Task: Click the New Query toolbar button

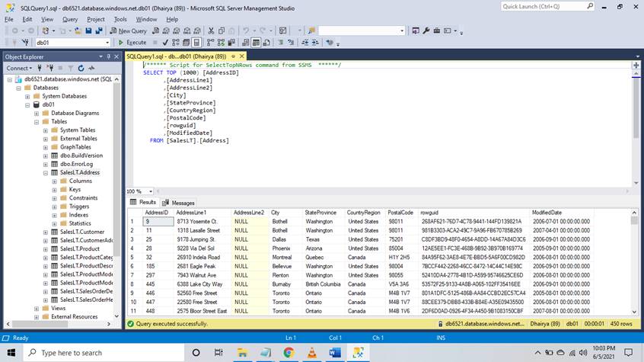Action: (x=128, y=30)
